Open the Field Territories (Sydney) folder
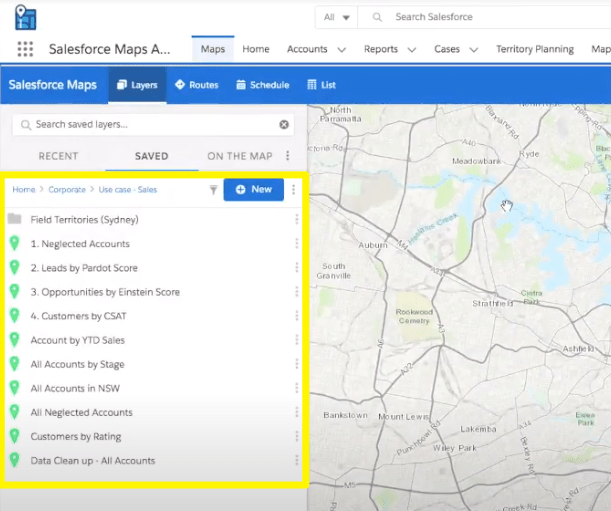This screenshot has width=611, height=511. pos(85,219)
